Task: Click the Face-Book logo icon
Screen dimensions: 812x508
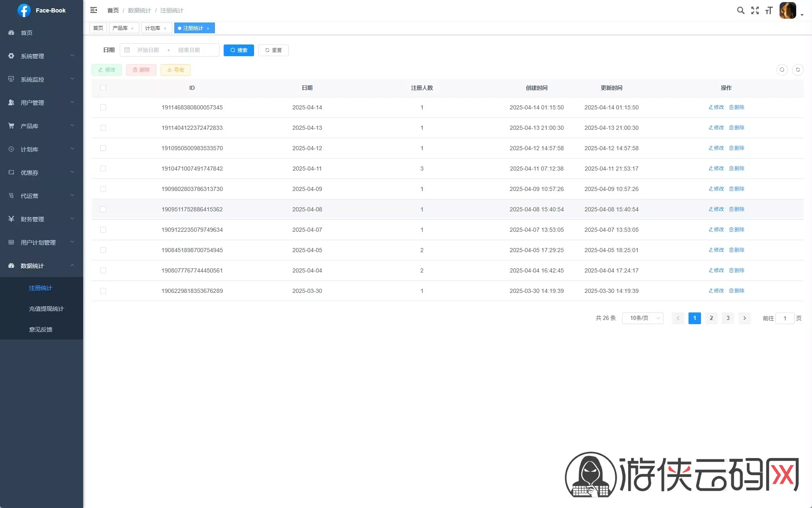Action: coord(24,10)
